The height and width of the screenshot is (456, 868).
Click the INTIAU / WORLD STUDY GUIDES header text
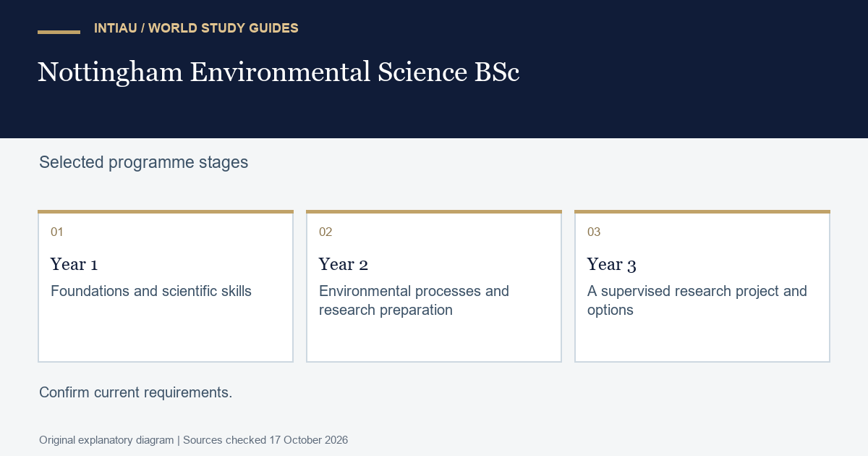196,28
